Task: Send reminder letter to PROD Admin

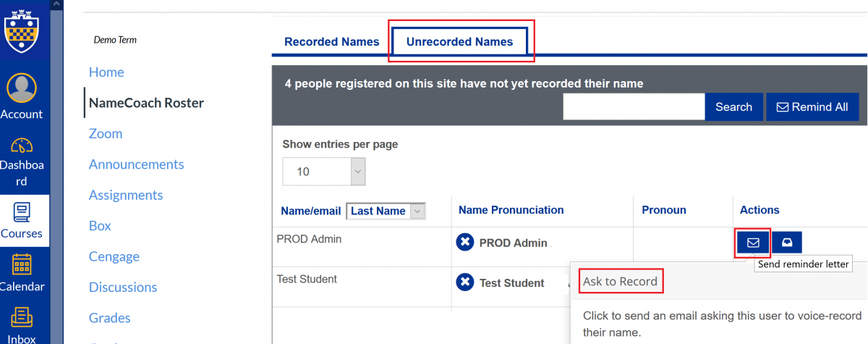Action: (753, 243)
